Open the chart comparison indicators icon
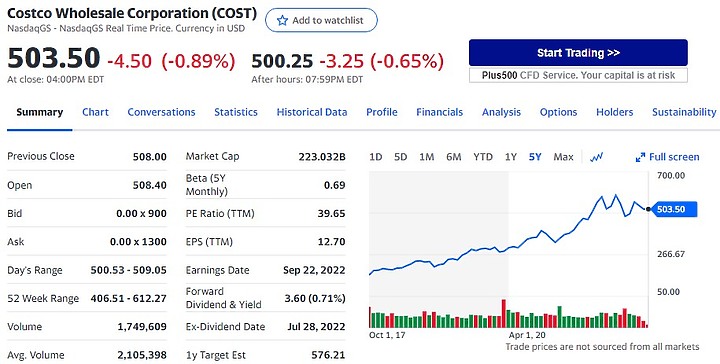The image size is (720, 364). [596, 157]
